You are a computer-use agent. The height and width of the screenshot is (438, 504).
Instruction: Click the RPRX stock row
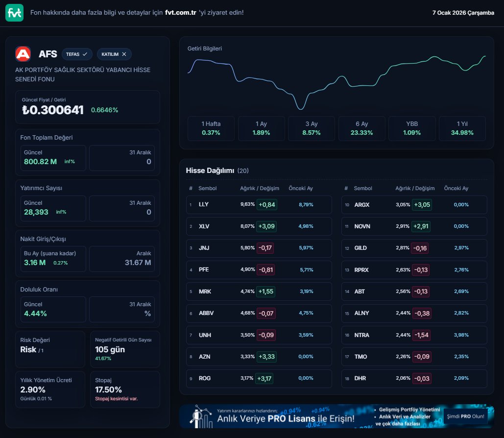click(414, 270)
